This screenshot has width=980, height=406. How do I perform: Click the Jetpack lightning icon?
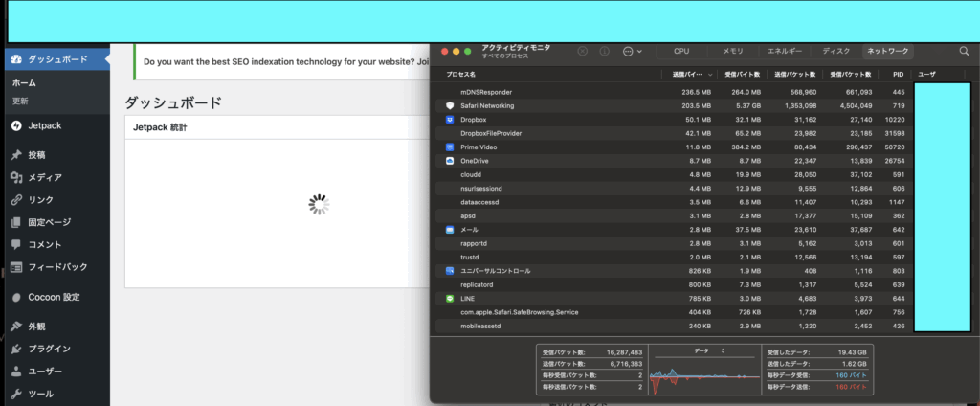(x=16, y=125)
